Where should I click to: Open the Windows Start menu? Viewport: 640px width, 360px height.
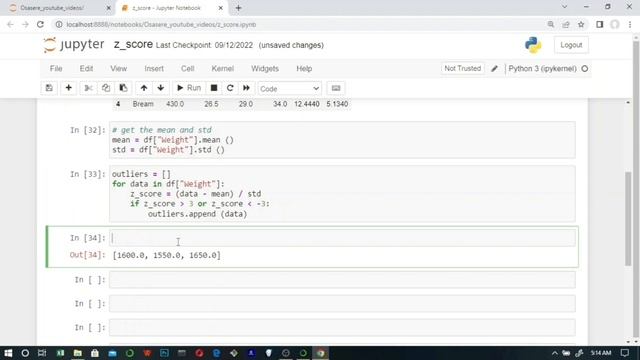(x=8, y=353)
